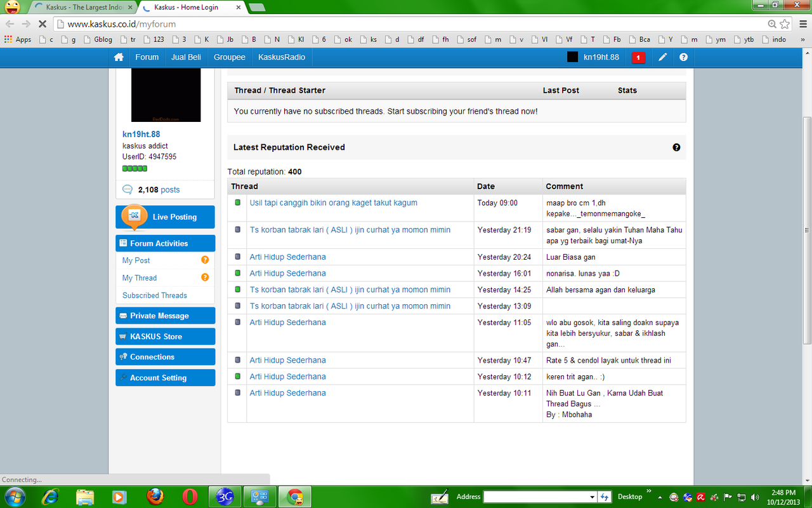Open the Chrome menu hamburger icon
Screen dimensions: 812x508
[x=802, y=23]
